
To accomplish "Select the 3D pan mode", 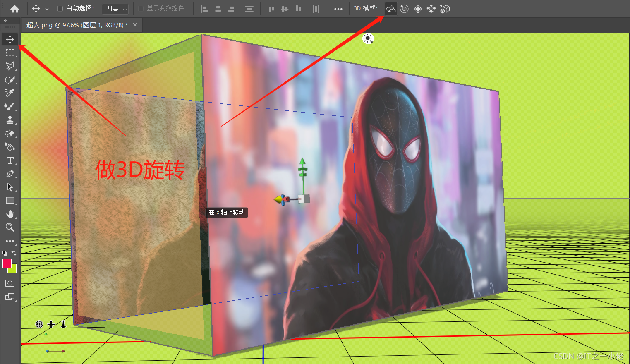I will coord(418,9).
